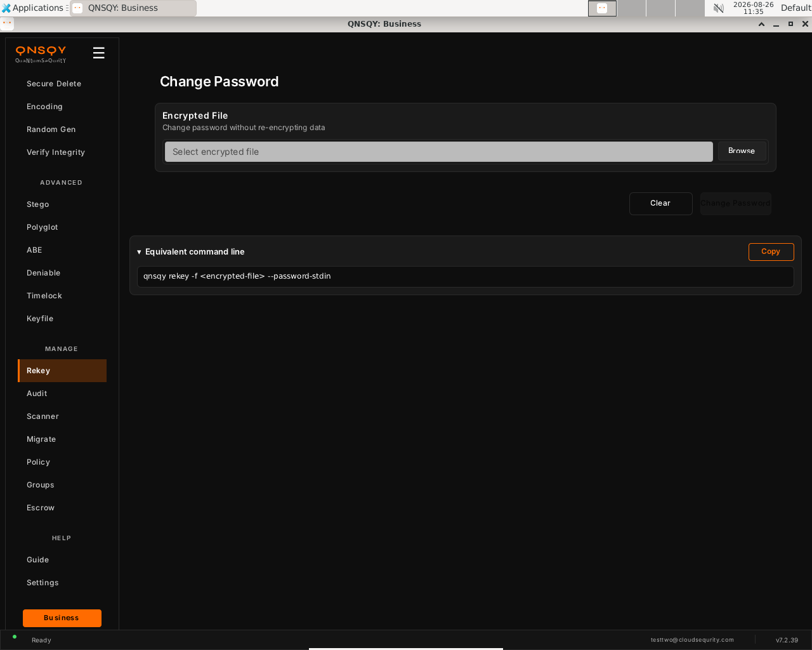Open the ABE section

[62, 250]
